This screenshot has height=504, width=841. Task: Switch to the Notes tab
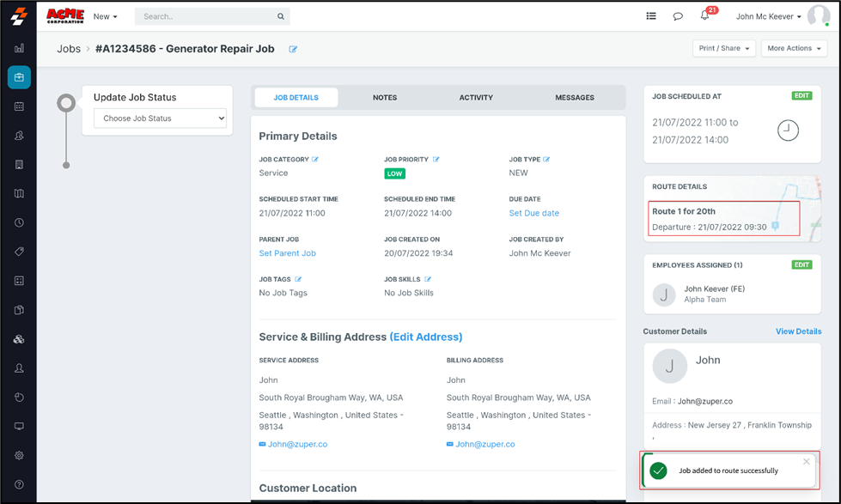coord(385,98)
